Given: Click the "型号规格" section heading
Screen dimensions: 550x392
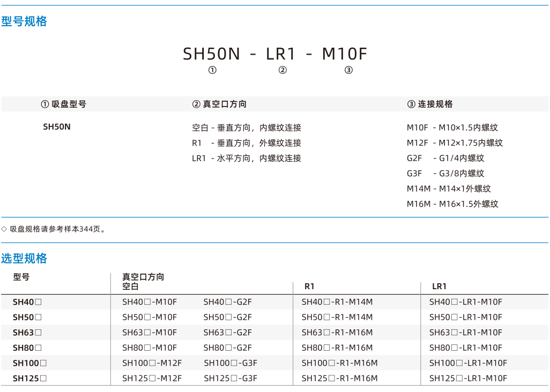Looking at the screenshot, I should coord(24,21).
